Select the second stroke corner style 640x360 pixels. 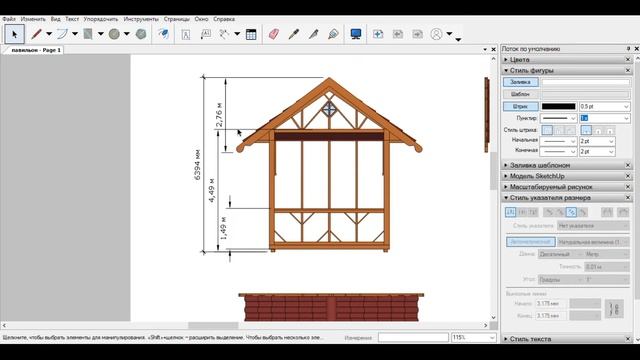click(x=559, y=130)
